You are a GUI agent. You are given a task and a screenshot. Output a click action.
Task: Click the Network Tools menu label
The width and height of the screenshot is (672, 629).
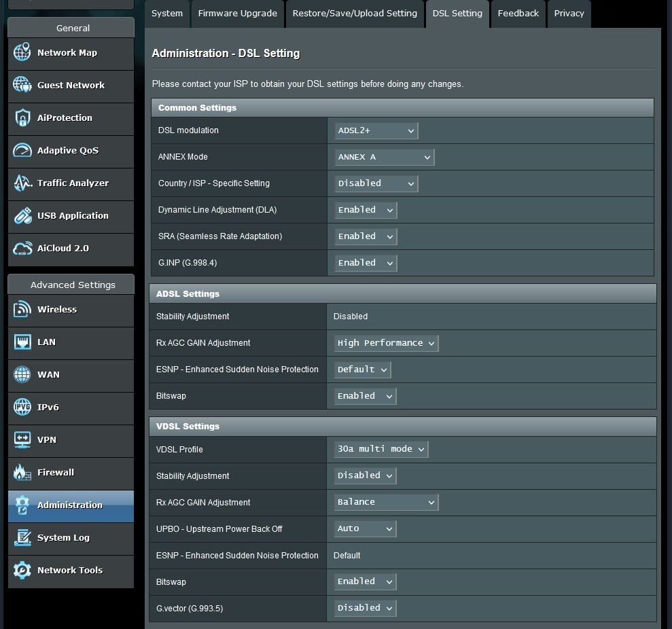(70, 571)
